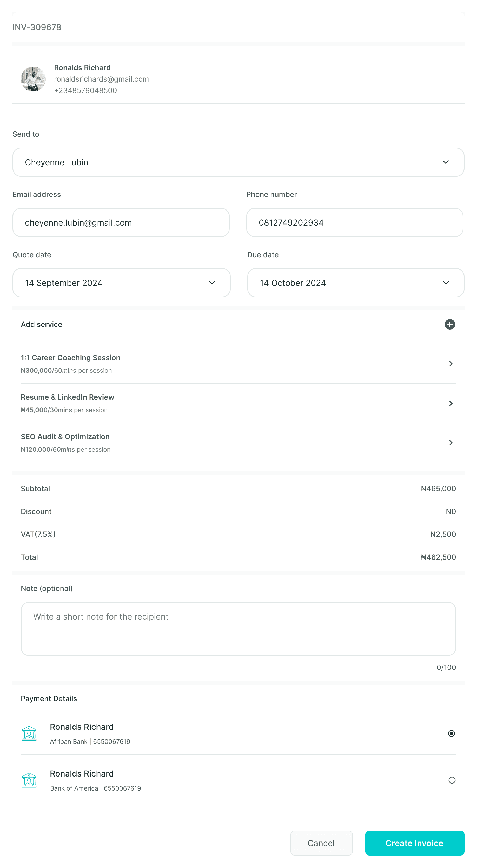The height and width of the screenshot is (868, 477).
Task: Click the Create Invoice button
Action: [415, 843]
